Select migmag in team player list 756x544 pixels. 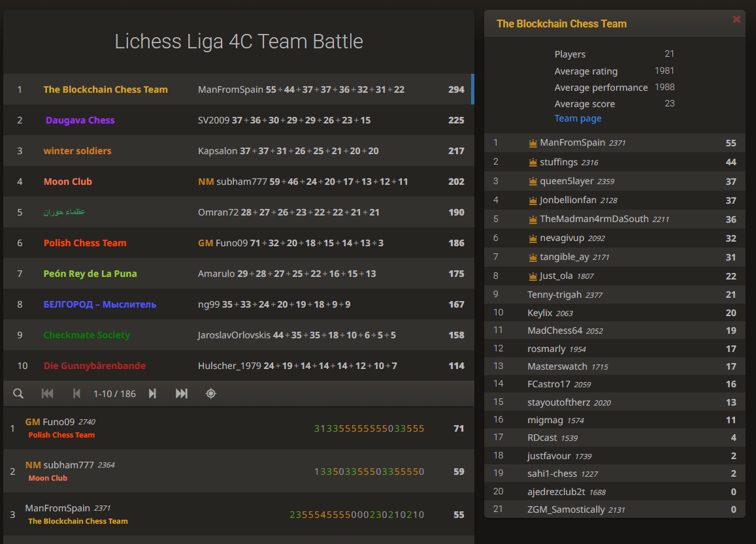point(615,420)
